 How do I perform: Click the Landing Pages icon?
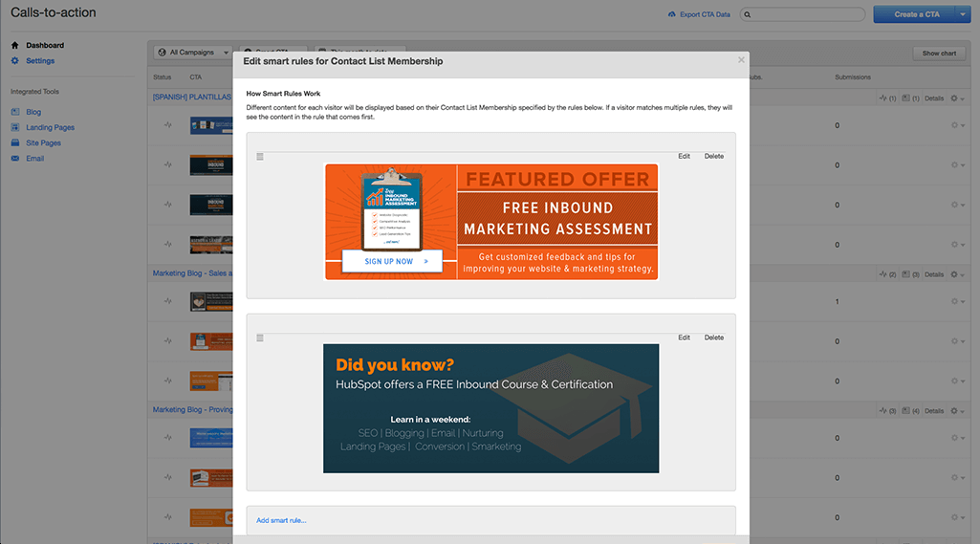(15, 127)
